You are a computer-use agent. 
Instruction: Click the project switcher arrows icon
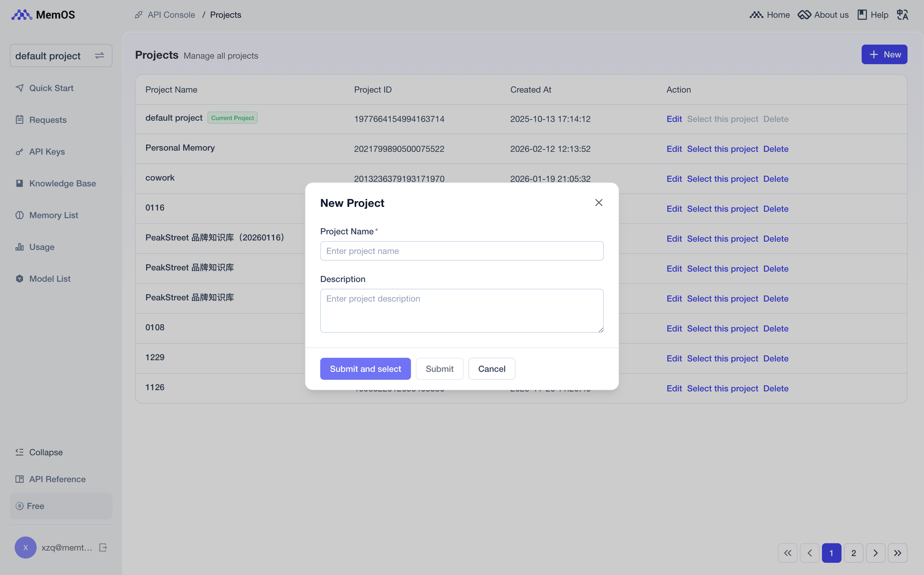coord(99,56)
